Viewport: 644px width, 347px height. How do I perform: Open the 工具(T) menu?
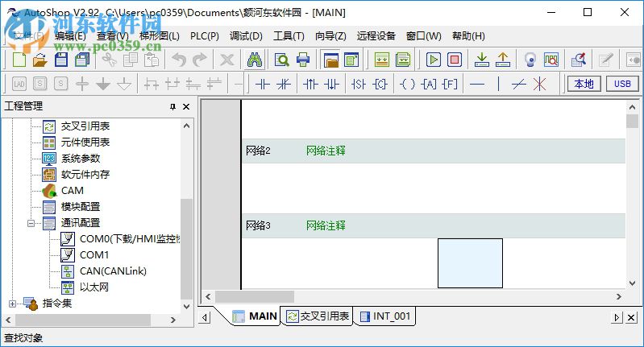point(289,36)
